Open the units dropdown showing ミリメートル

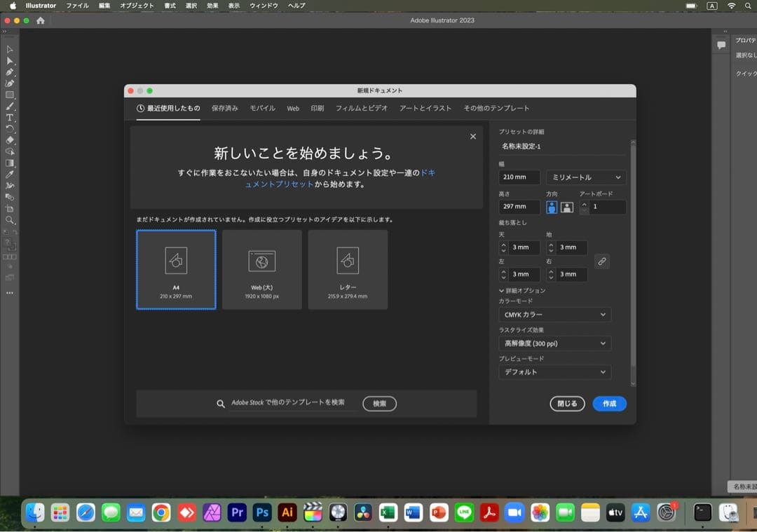click(x=585, y=177)
